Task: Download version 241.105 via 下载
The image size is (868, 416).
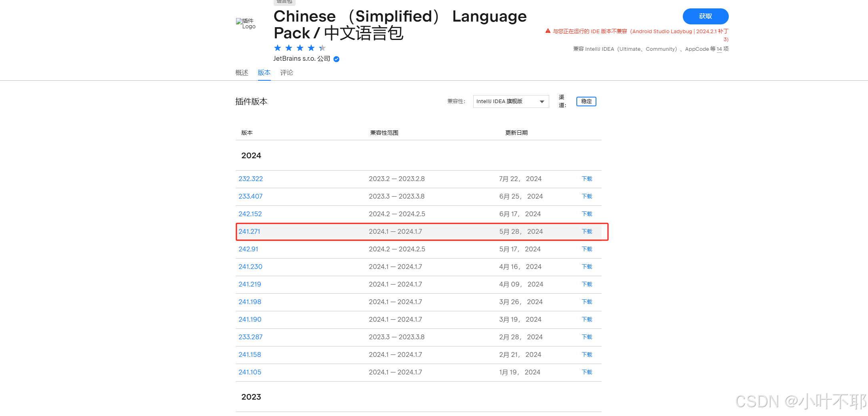Action: point(587,372)
